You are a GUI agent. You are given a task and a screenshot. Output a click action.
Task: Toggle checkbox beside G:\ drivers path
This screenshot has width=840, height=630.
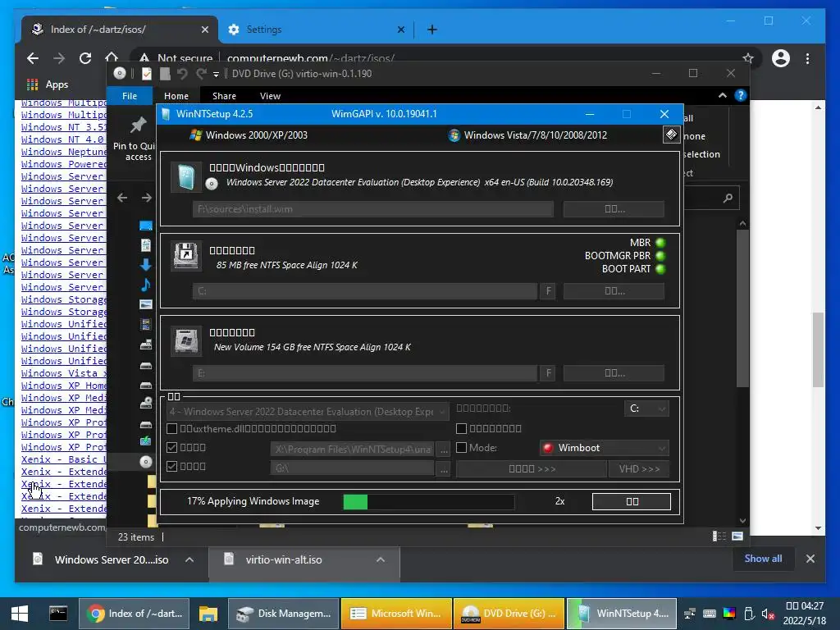172,466
